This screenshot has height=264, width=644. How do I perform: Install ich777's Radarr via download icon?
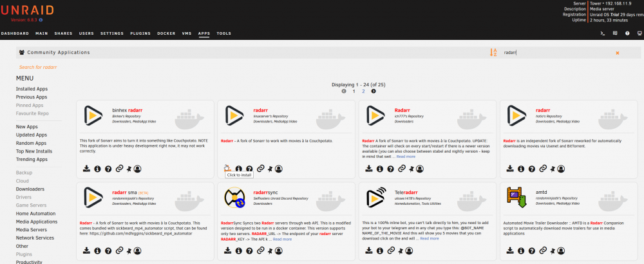(x=369, y=169)
